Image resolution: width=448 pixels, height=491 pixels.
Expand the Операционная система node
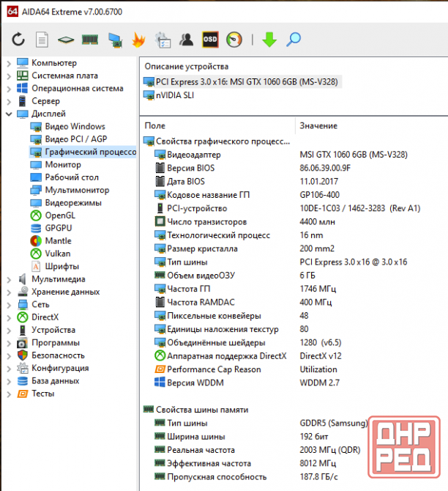coord(9,89)
